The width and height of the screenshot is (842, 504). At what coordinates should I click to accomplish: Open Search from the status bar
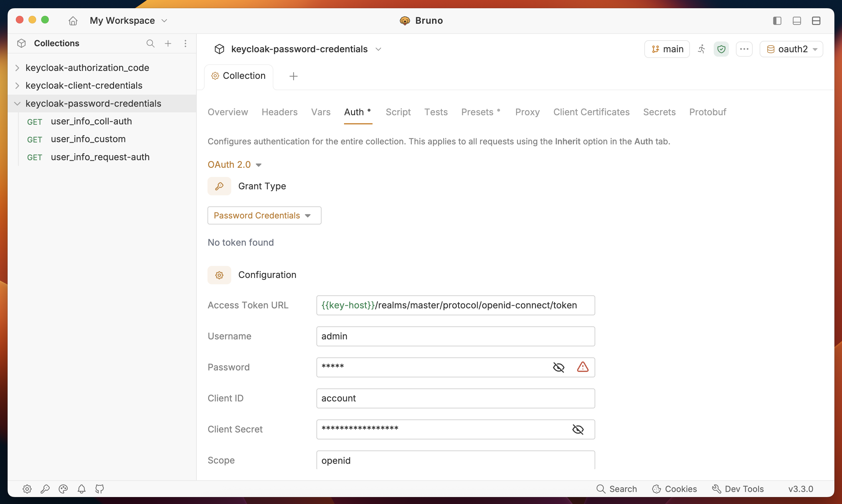(617, 489)
